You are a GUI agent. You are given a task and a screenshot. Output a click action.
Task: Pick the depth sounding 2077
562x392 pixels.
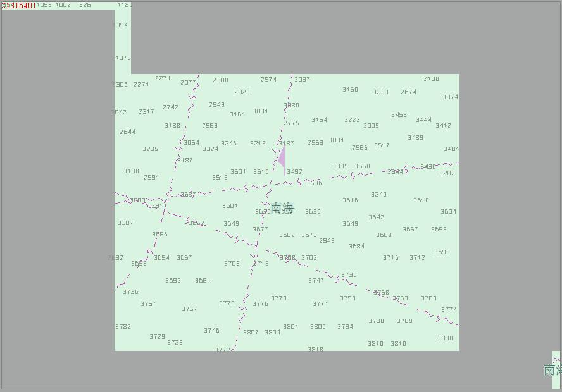pos(188,83)
